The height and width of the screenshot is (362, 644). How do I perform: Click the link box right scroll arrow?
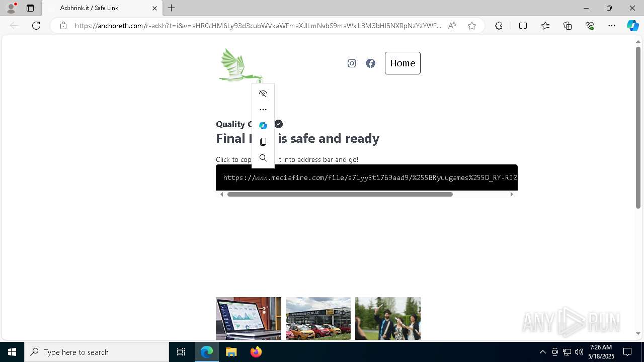(512, 194)
